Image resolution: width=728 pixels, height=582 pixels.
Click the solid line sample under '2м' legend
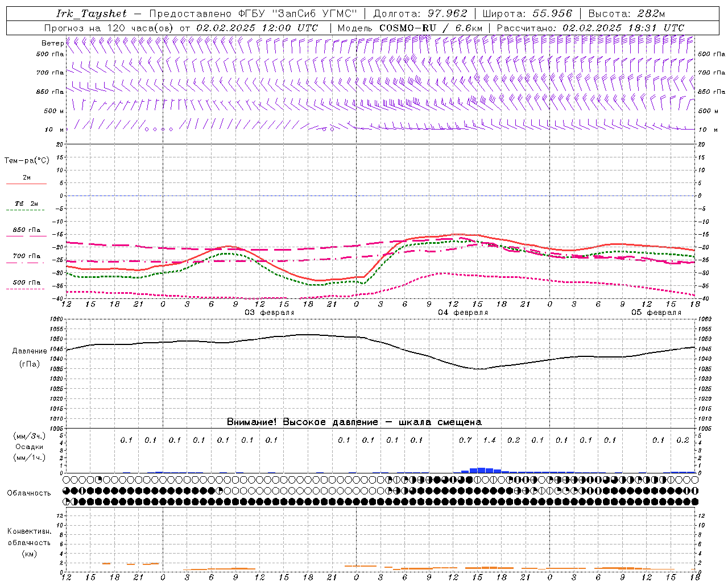click(26, 184)
